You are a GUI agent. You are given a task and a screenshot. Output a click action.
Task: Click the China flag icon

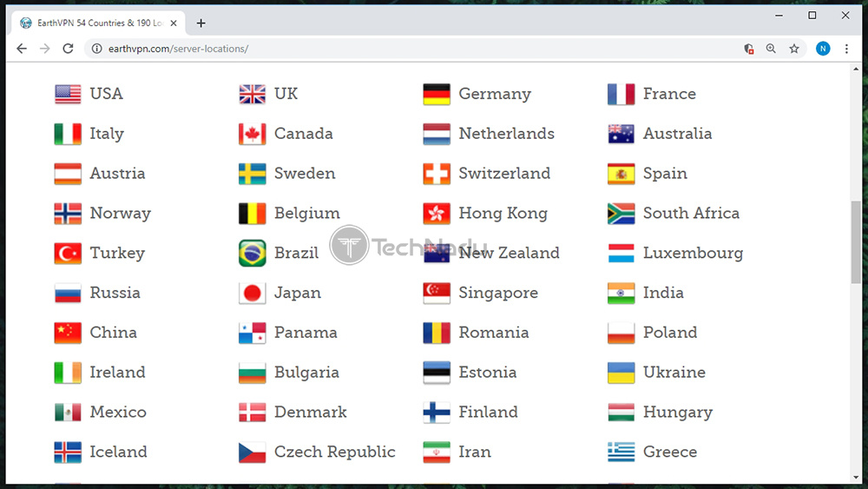(68, 334)
